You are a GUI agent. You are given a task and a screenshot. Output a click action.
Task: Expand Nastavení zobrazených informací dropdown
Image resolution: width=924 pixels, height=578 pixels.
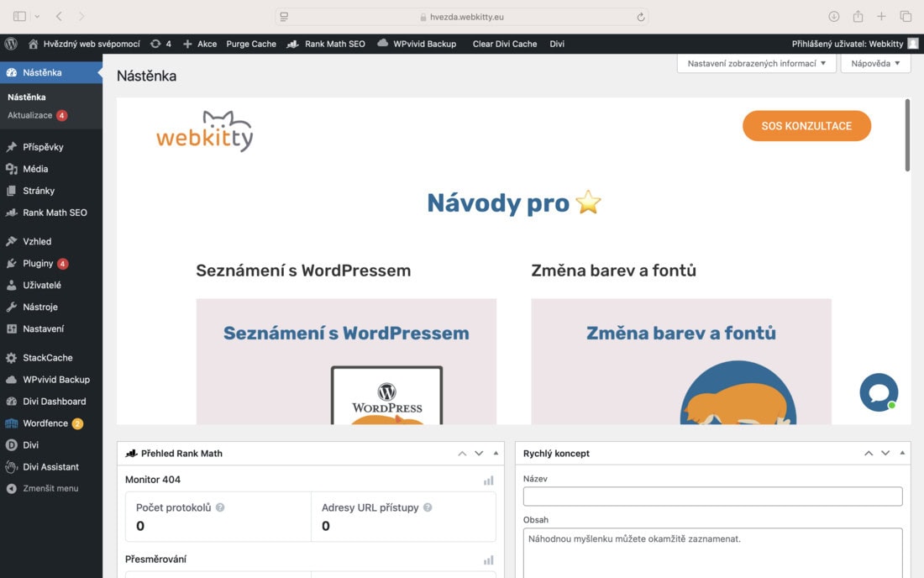(757, 63)
